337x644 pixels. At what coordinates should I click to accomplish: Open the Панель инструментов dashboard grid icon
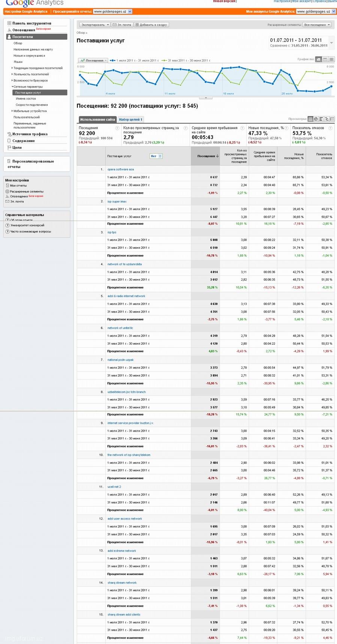pos(9,23)
